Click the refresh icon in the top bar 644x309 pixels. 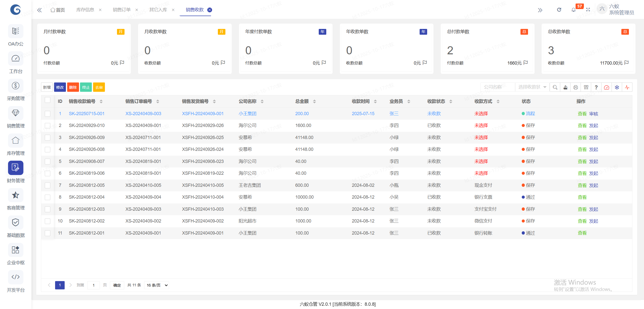[559, 10]
